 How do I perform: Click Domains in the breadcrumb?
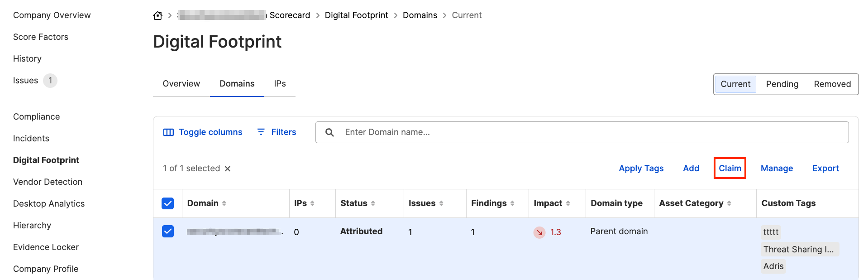[x=420, y=15]
